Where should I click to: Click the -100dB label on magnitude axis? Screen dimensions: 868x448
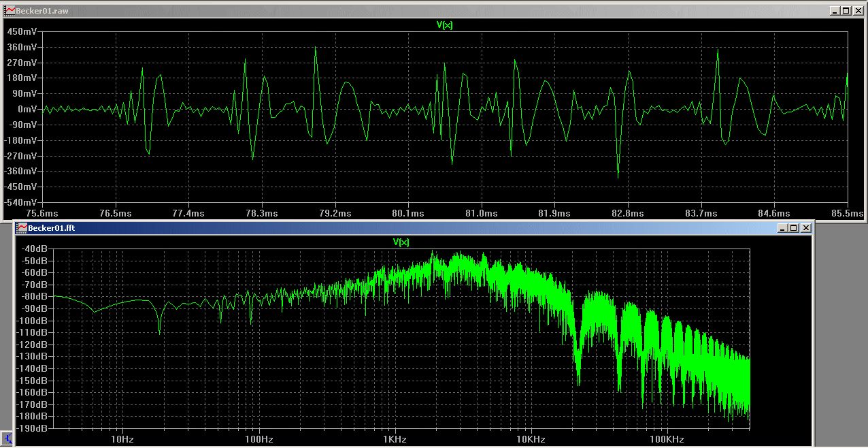[x=33, y=321]
